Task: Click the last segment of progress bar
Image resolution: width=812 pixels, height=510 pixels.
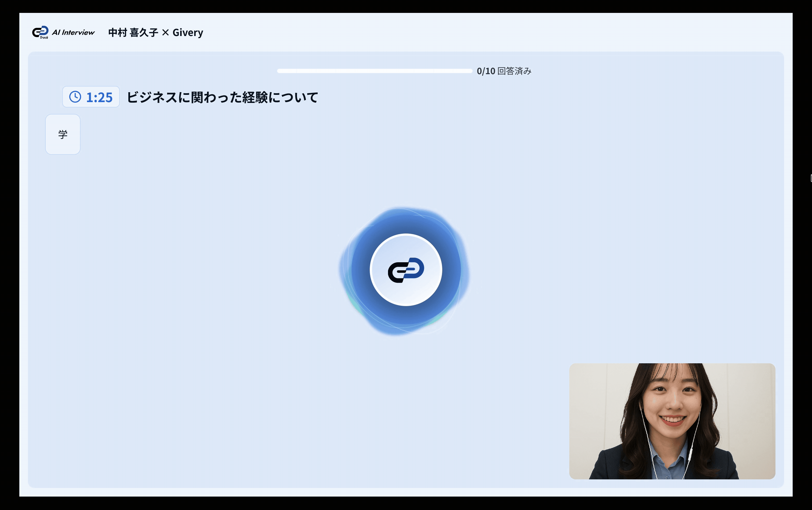Action: (x=463, y=71)
